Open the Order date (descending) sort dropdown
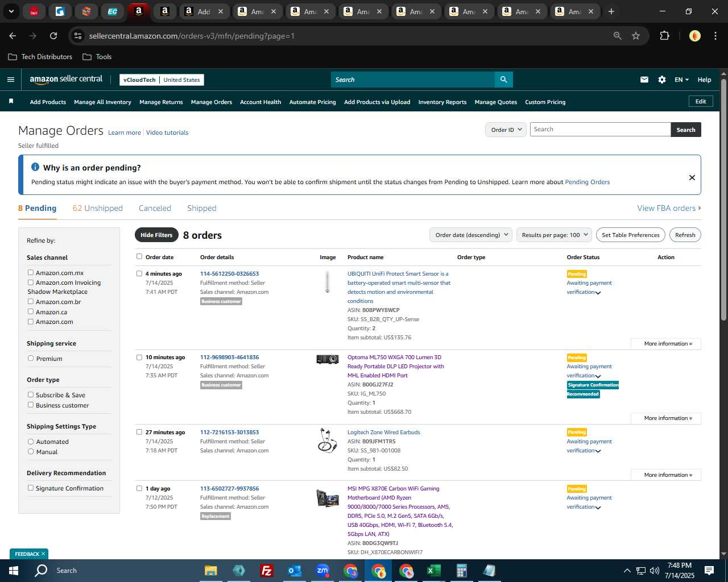Viewport: 728px width, 582px height. coord(470,235)
